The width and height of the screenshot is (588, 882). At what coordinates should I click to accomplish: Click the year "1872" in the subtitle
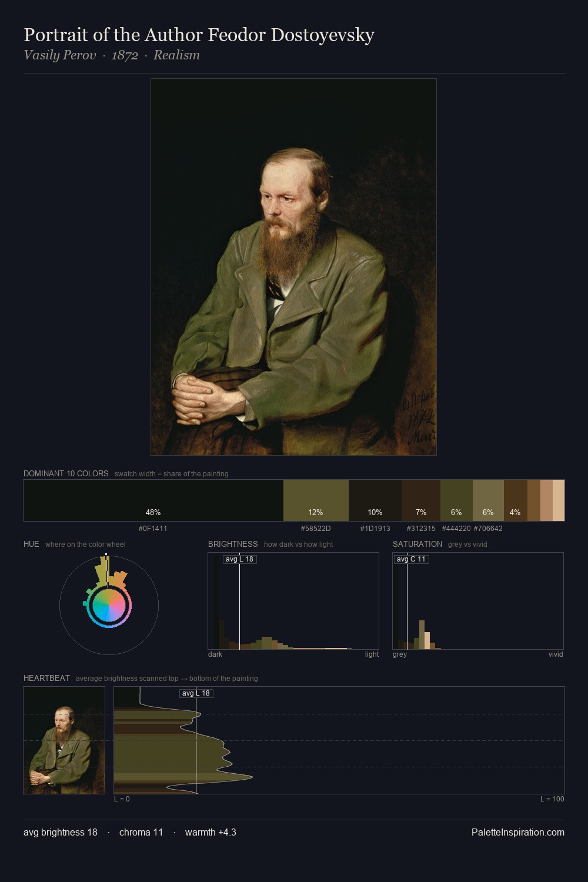125,55
